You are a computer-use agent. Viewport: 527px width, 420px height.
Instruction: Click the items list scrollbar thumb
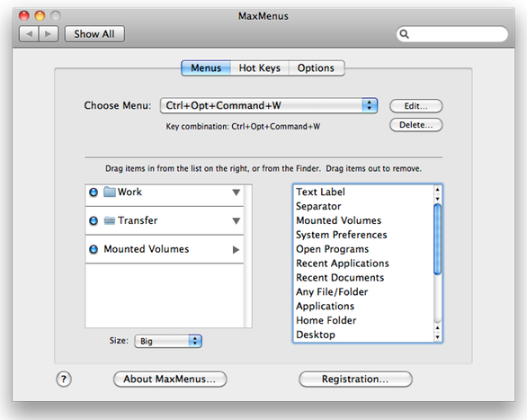click(437, 239)
